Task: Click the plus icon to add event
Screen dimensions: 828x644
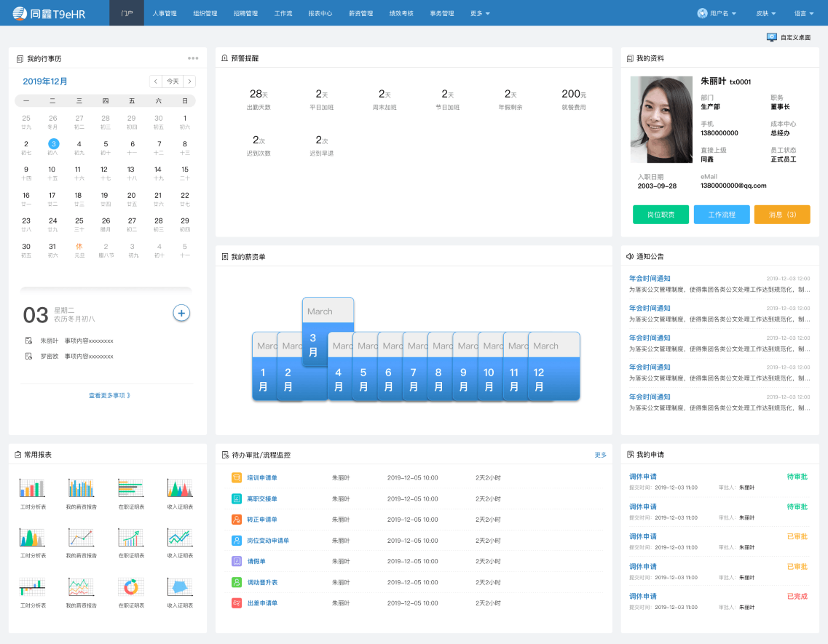Action: 181,313
